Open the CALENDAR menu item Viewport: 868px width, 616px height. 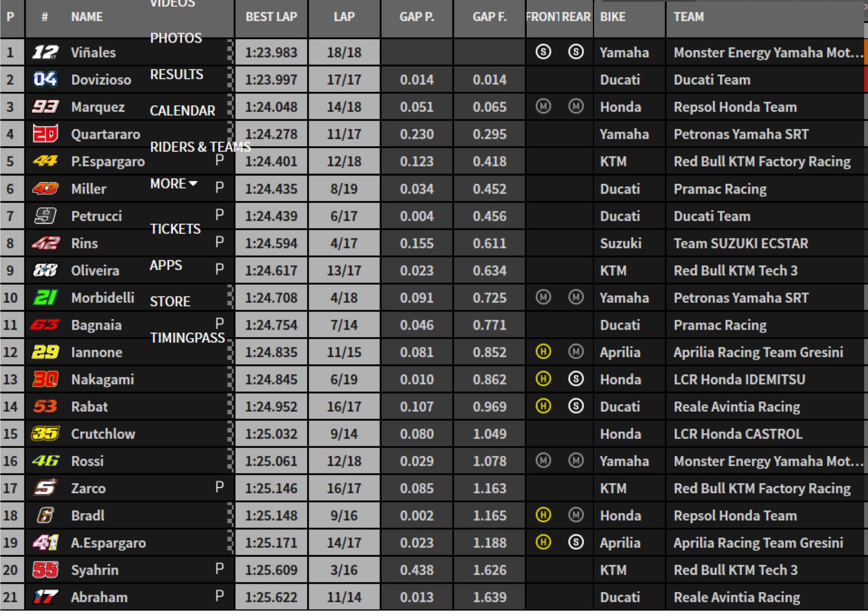pyautogui.click(x=182, y=111)
